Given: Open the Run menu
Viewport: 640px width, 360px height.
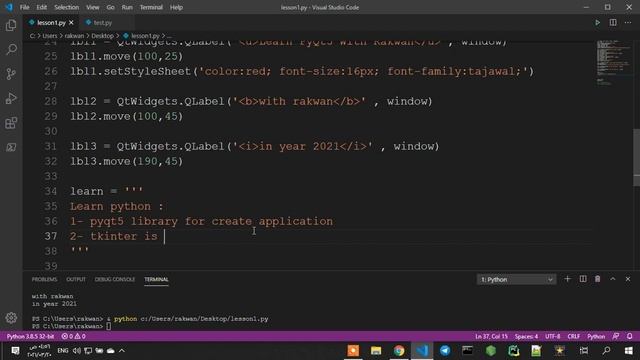Looking at the screenshot, I should click(127, 7).
